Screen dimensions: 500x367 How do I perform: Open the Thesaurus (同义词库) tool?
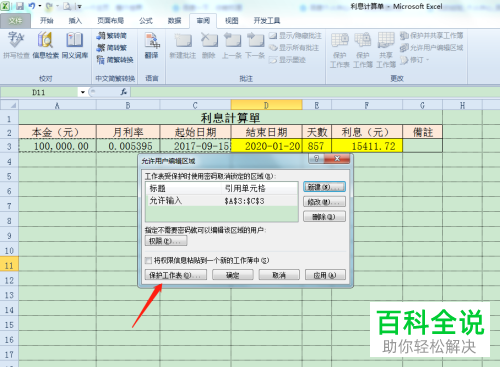point(75,45)
